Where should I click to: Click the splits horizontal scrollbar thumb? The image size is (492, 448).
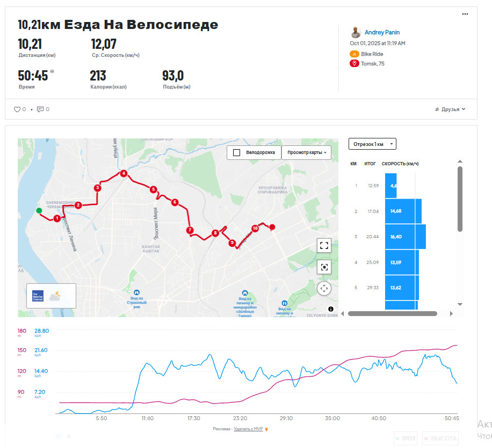[x=393, y=313]
